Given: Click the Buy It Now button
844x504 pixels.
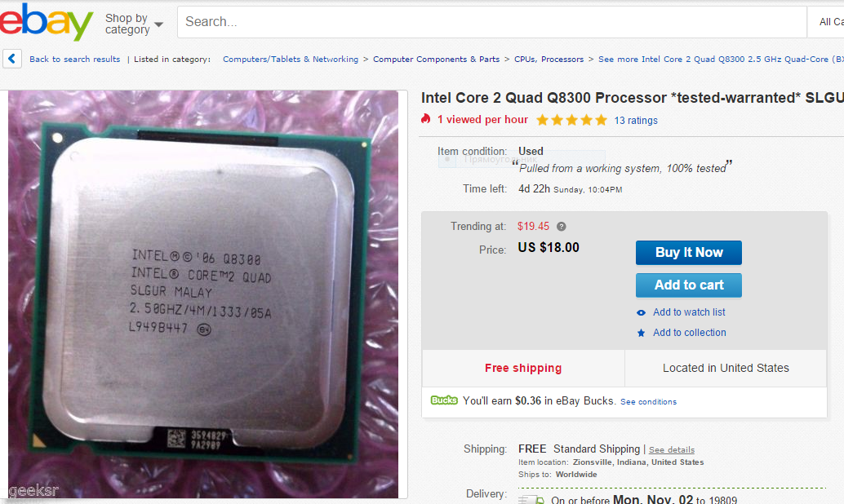Looking at the screenshot, I should pyautogui.click(x=688, y=253).
